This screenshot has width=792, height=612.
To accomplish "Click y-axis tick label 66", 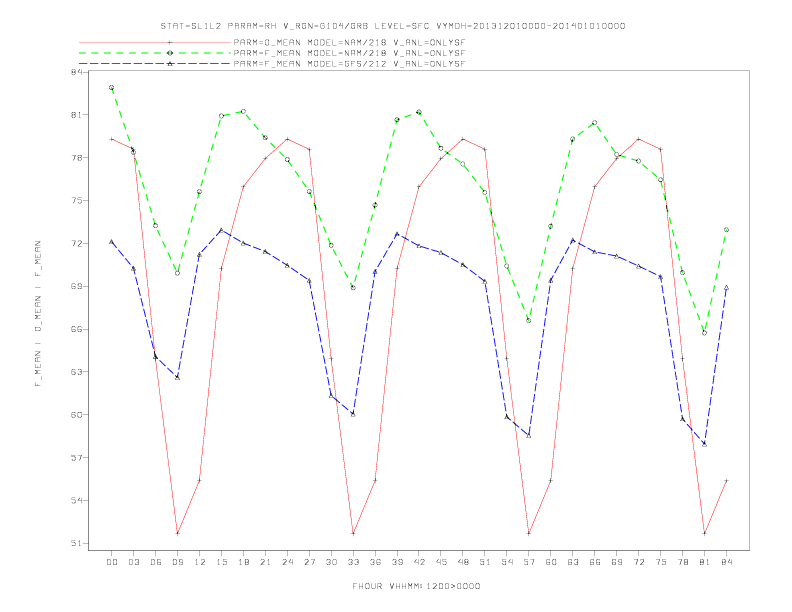I will tap(77, 329).
